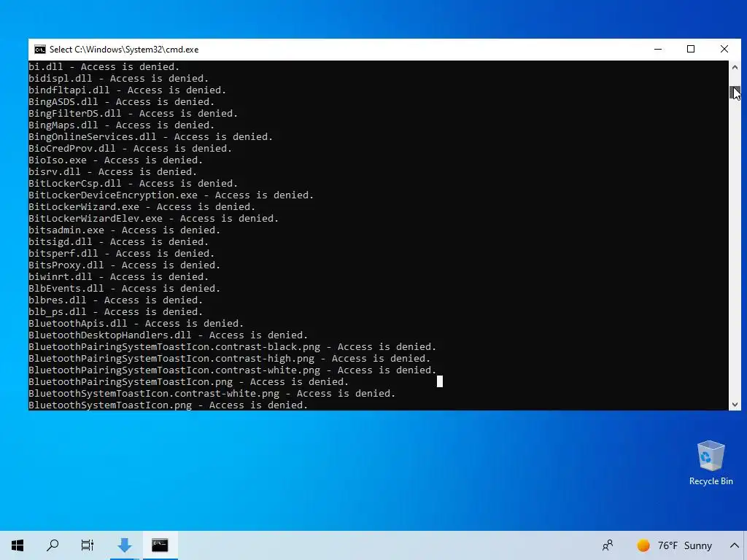This screenshot has width=747, height=560.
Task: Click the Command Prompt taskbar icon
Action: (160, 545)
